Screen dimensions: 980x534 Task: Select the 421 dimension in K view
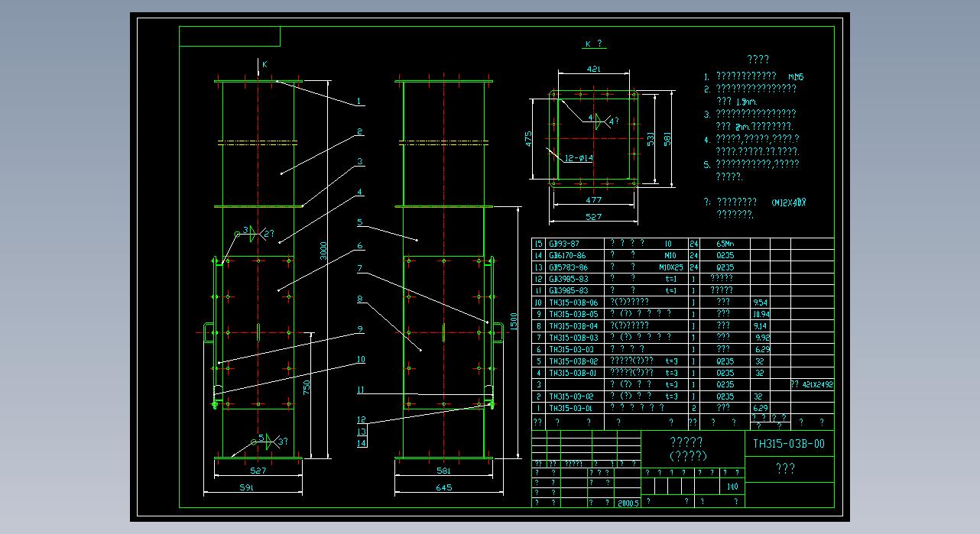[x=593, y=69]
